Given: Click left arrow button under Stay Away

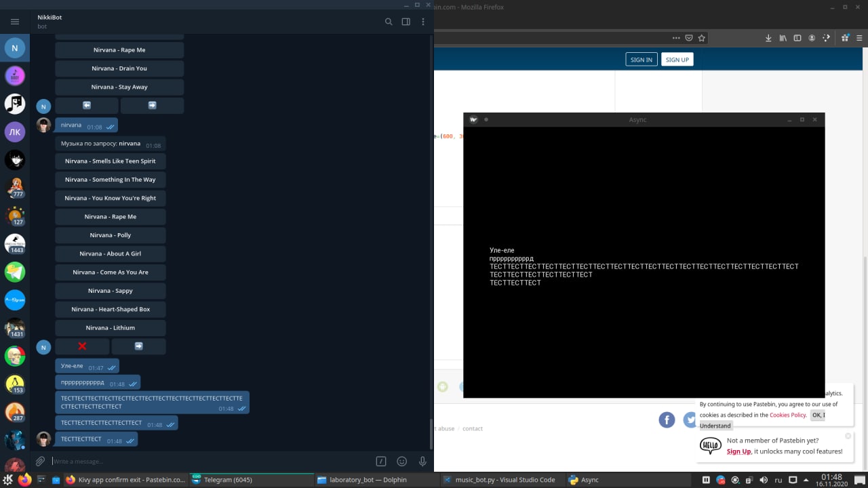Looking at the screenshot, I should point(87,106).
